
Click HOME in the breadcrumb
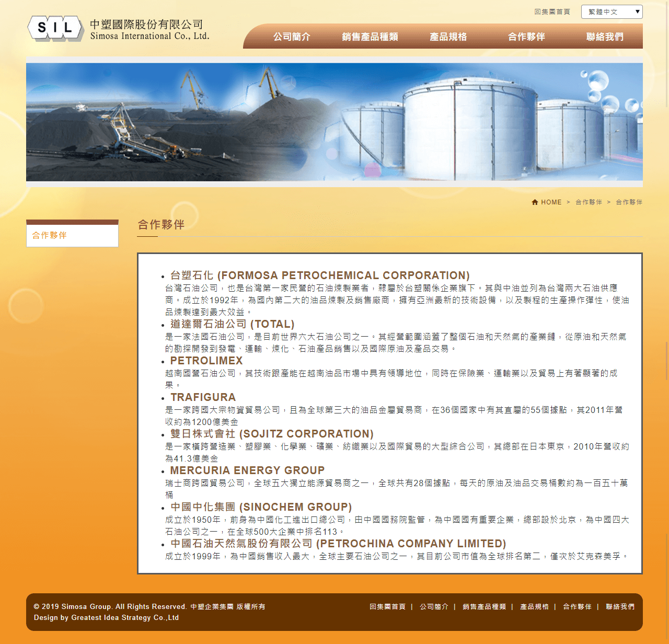tap(551, 202)
